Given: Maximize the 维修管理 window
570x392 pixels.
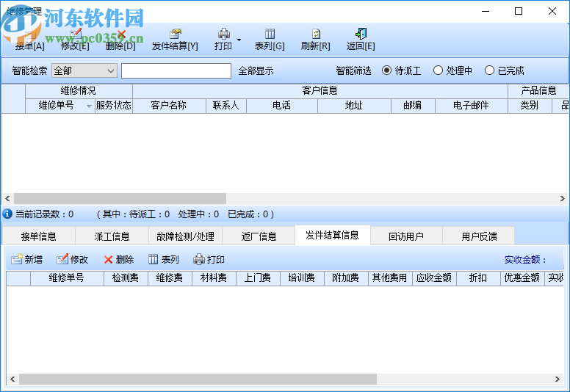Looking at the screenshot, I should click(519, 11).
